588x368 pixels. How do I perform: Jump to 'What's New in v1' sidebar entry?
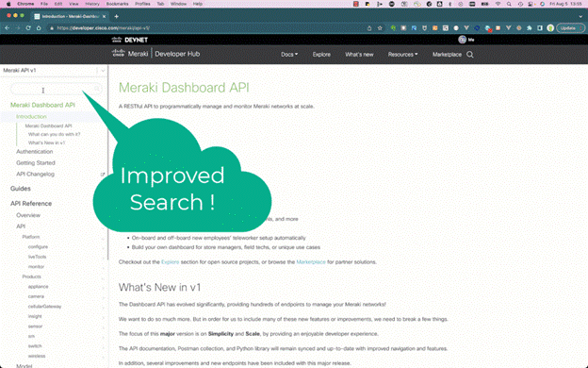tap(46, 142)
